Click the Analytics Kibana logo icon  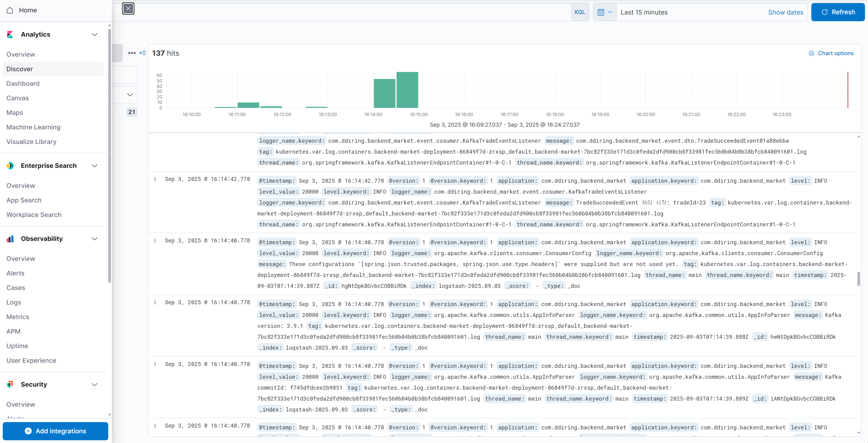click(10, 35)
